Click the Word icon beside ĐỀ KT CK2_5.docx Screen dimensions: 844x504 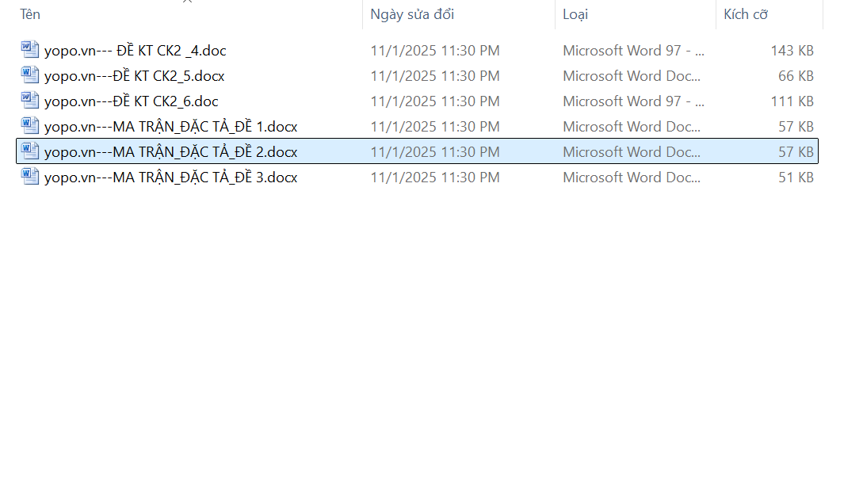coord(30,75)
